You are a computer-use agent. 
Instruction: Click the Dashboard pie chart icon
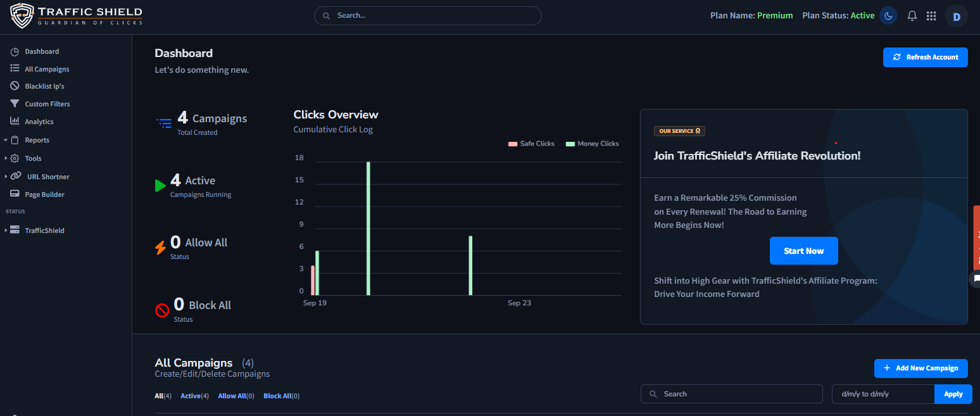click(15, 52)
